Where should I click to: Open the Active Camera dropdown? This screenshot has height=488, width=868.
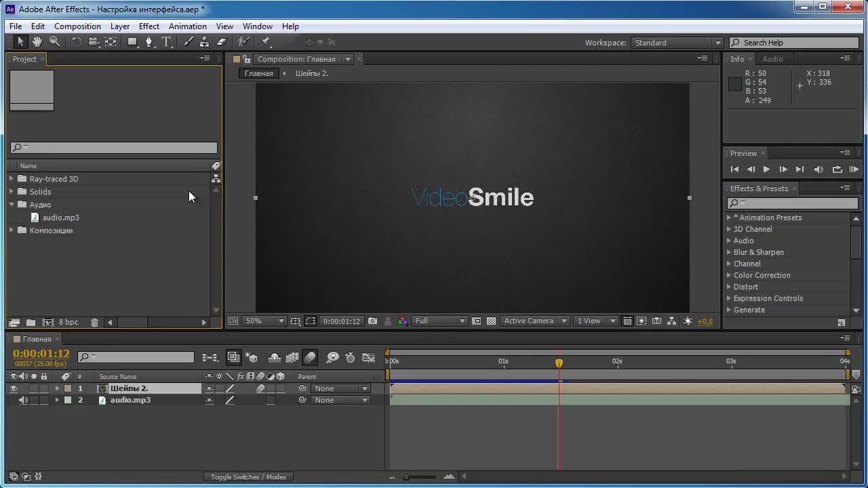pyautogui.click(x=535, y=321)
